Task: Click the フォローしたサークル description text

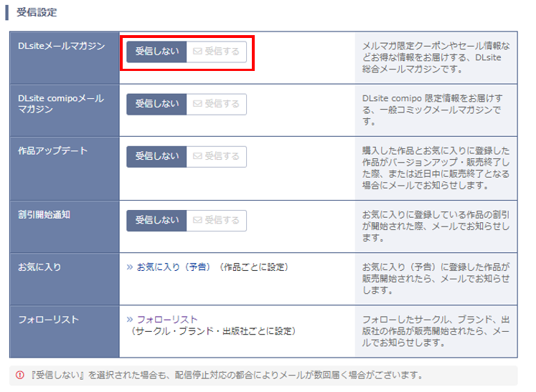Action: [436, 331]
